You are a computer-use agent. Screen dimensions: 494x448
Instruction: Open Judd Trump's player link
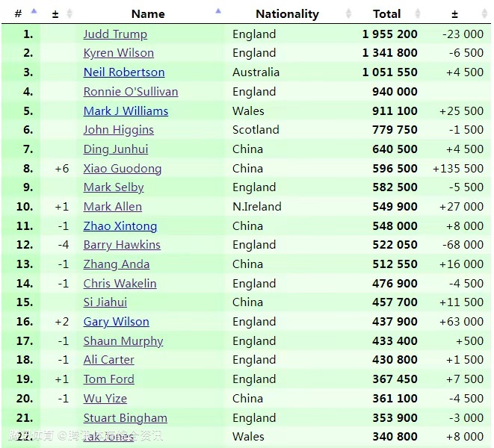115,34
